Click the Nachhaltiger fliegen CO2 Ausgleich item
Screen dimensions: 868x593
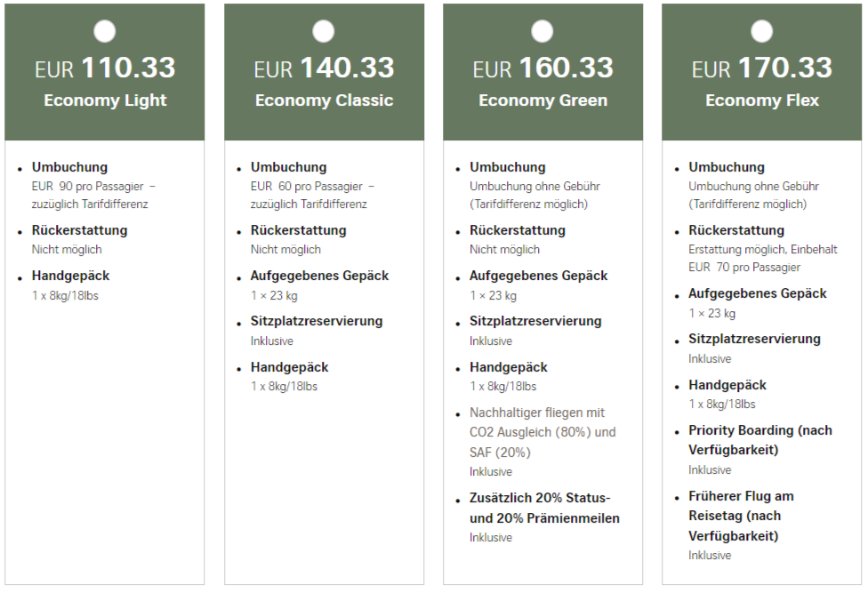point(542,432)
